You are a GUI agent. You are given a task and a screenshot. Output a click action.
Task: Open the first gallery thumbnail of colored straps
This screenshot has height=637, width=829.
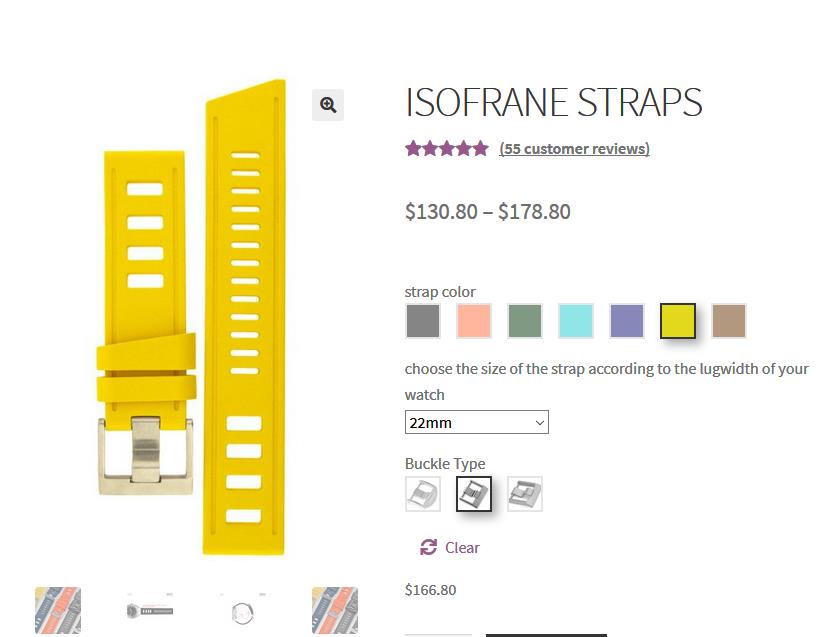click(x=58, y=610)
